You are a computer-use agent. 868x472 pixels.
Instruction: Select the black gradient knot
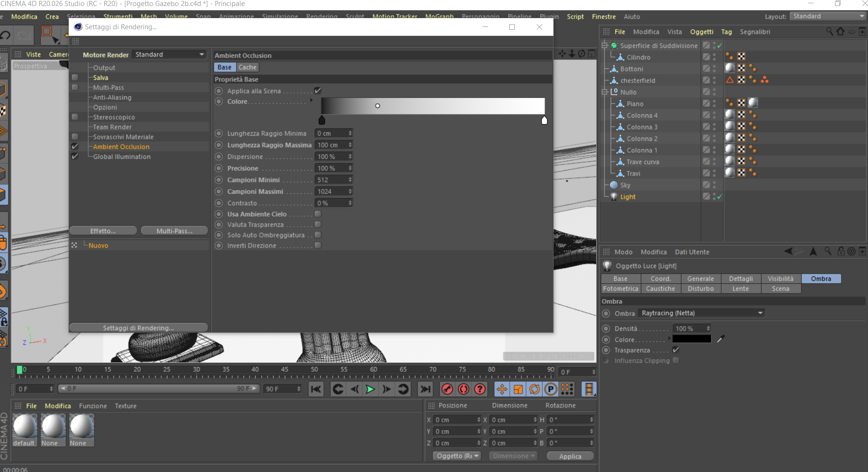(322, 120)
